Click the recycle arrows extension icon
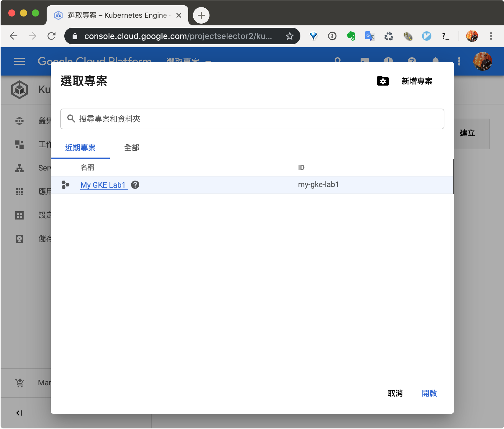 tap(389, 36)
